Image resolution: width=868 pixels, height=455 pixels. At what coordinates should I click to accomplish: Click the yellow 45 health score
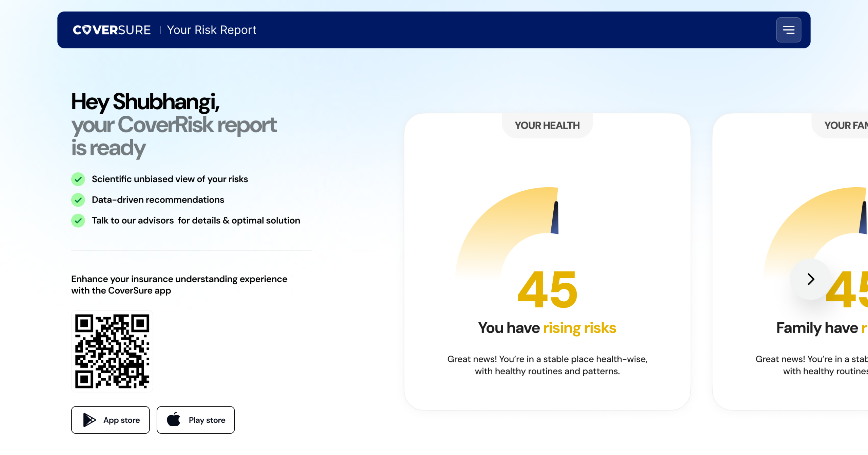pos(547,289)
